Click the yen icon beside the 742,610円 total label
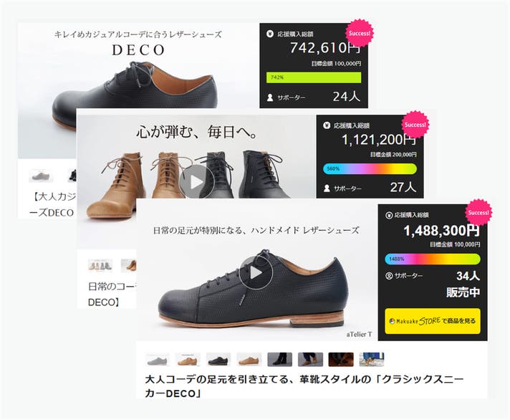 coord(269,34)
